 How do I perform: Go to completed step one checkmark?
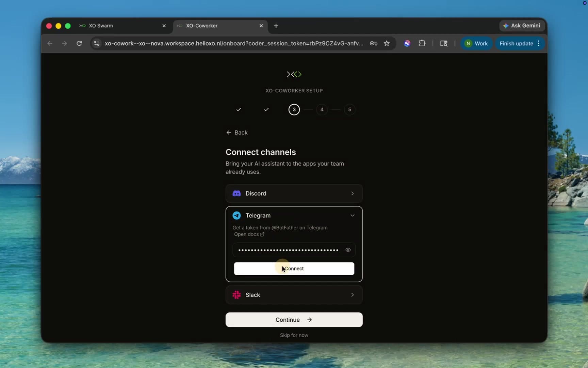[x=239, y=109]
